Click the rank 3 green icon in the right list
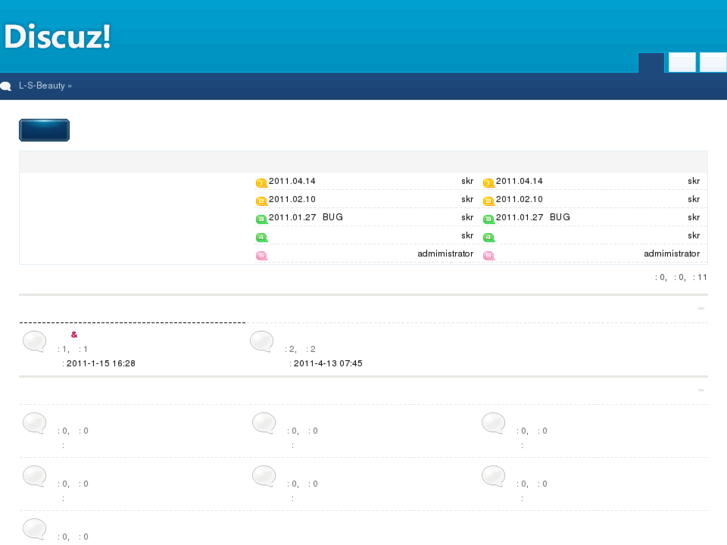 (489, 219)
